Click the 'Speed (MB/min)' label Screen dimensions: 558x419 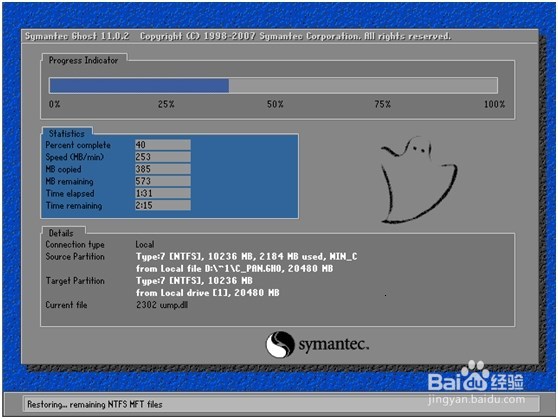[74, 157]
